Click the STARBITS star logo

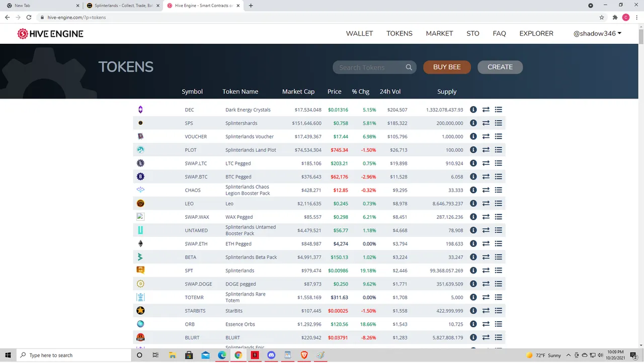tap(140, 311)
